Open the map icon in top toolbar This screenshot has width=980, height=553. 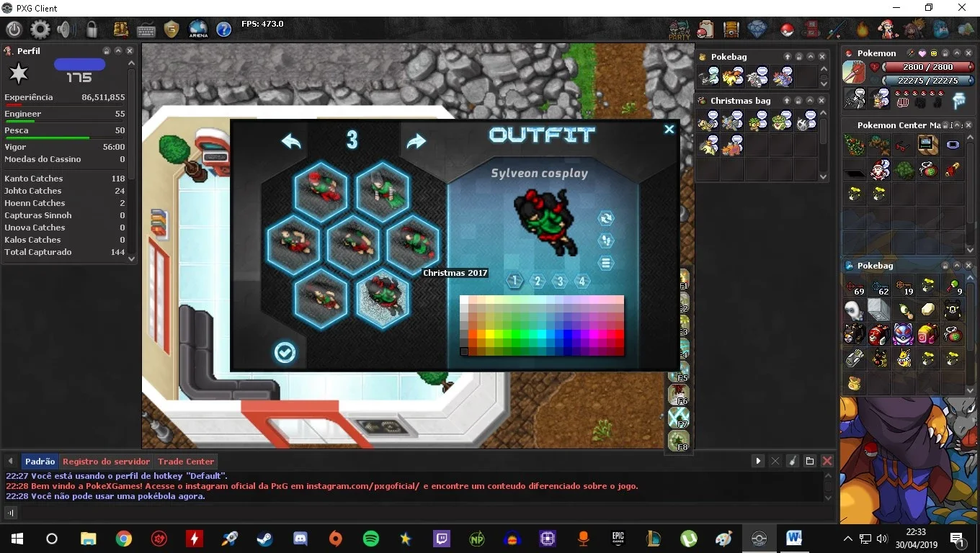click(966, 30)
